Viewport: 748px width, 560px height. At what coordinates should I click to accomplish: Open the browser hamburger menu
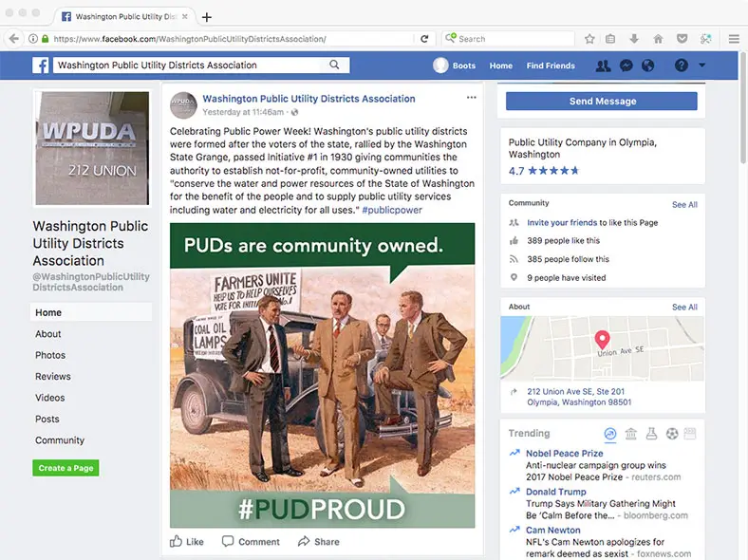[x=734, y=39]
